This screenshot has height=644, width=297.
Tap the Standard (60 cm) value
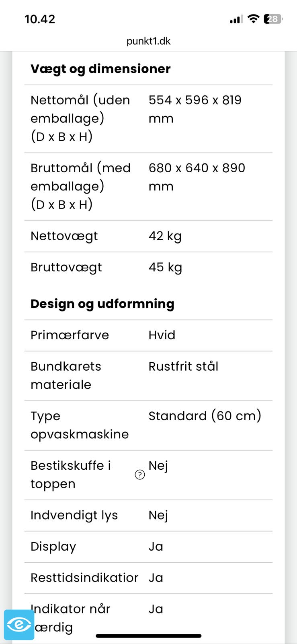(205, 416)
